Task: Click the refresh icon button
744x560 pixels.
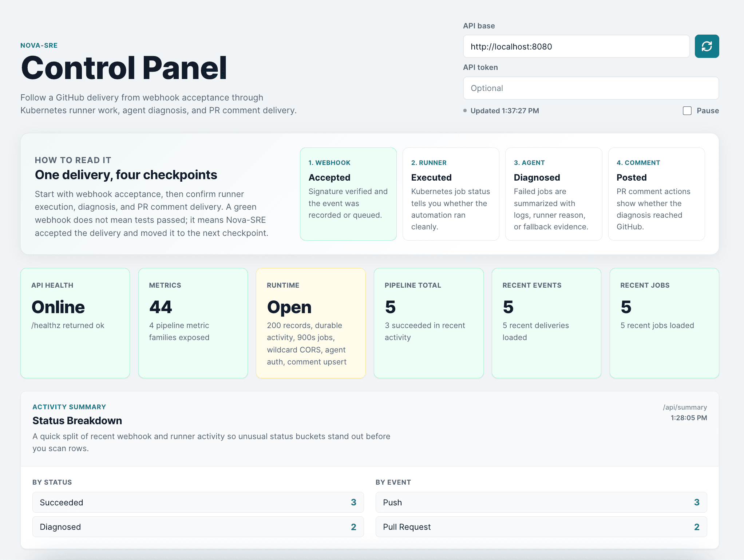Action: click(707, 46)
